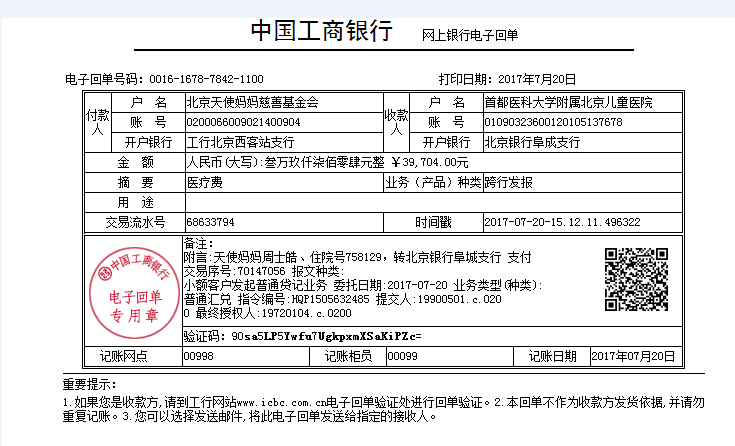Click the 业务（产品）种类 label

(x=433, y=182)
